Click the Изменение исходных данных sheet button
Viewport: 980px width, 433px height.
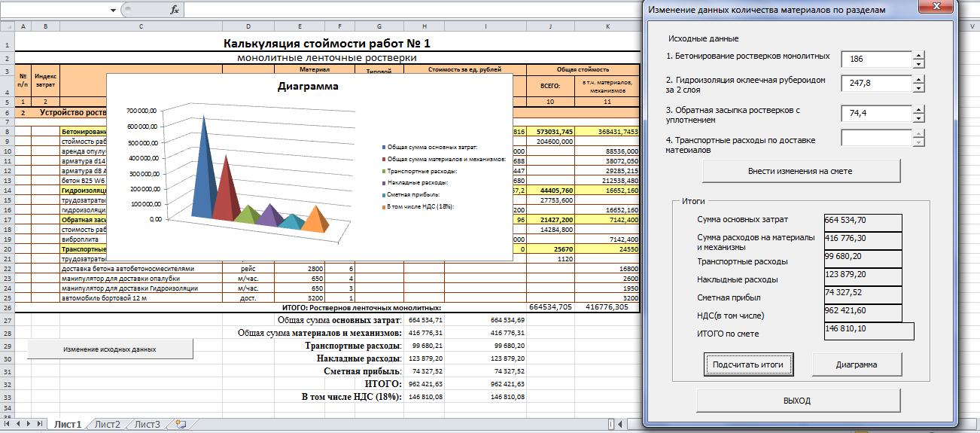pos(110,349)
